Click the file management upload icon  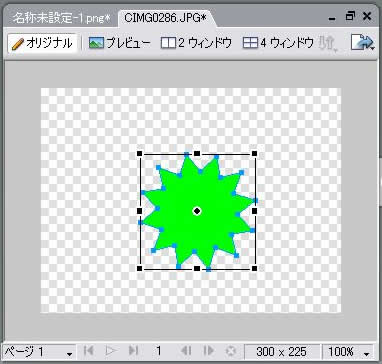click(x=328, y=43)
